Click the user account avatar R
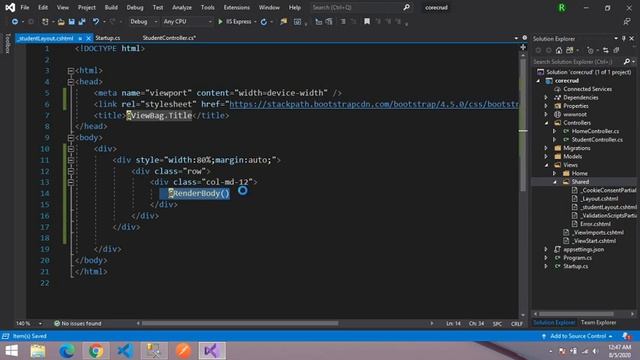 click(x=562, y=7)
